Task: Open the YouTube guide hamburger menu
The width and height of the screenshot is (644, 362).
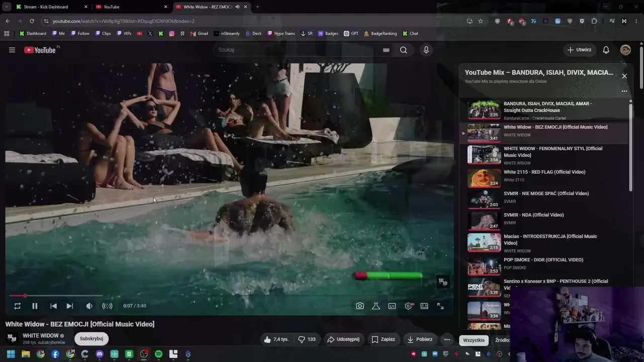Action: point(12,50)
